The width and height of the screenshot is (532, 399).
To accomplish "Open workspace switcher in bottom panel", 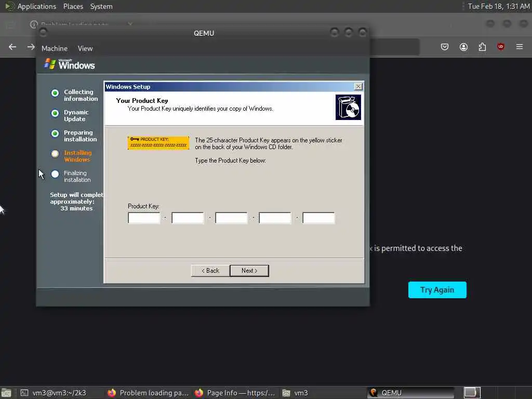I will pos(472,393).
